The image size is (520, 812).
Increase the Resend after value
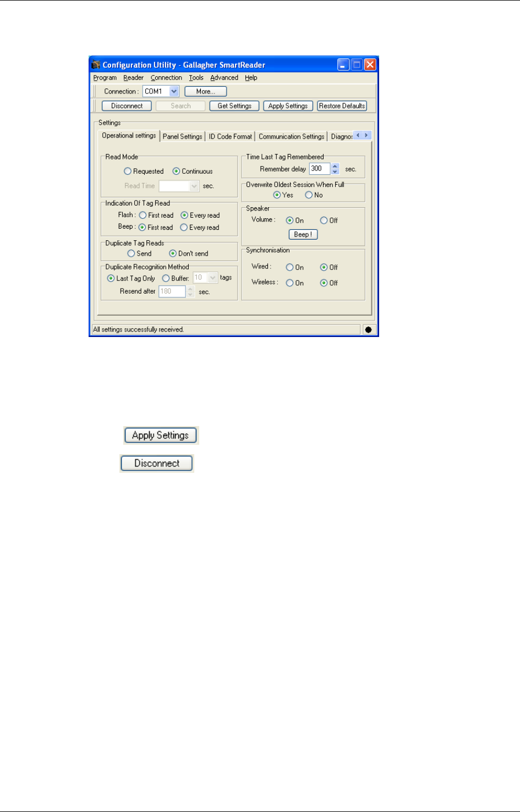click(x=190, y=289)
